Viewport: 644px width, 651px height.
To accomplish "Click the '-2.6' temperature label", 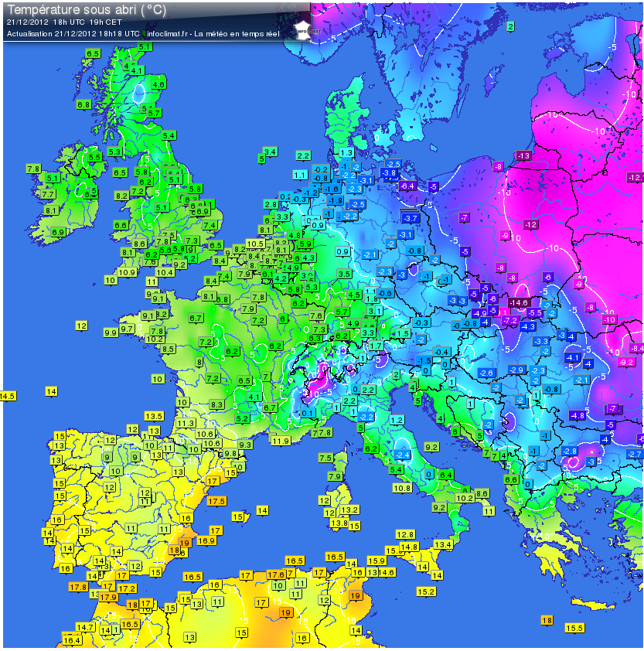I will pos(486,373).
